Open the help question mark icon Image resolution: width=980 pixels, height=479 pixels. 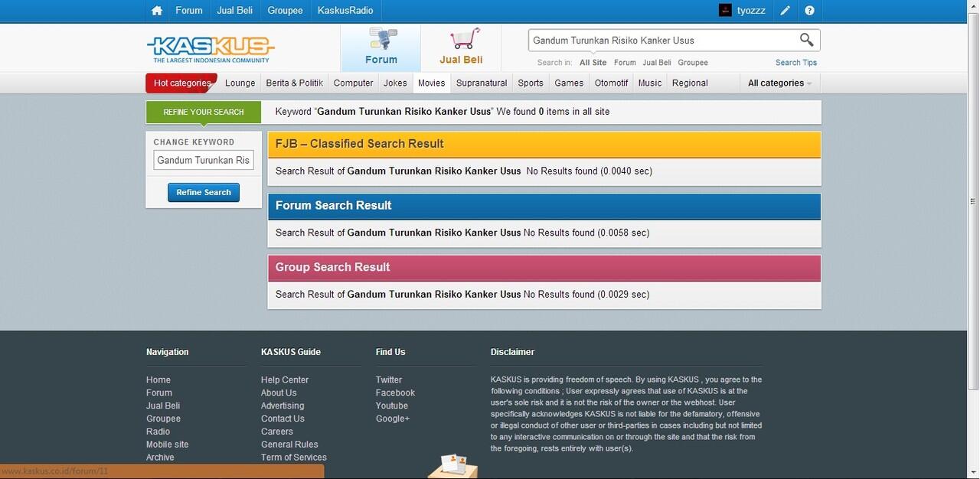809,11
